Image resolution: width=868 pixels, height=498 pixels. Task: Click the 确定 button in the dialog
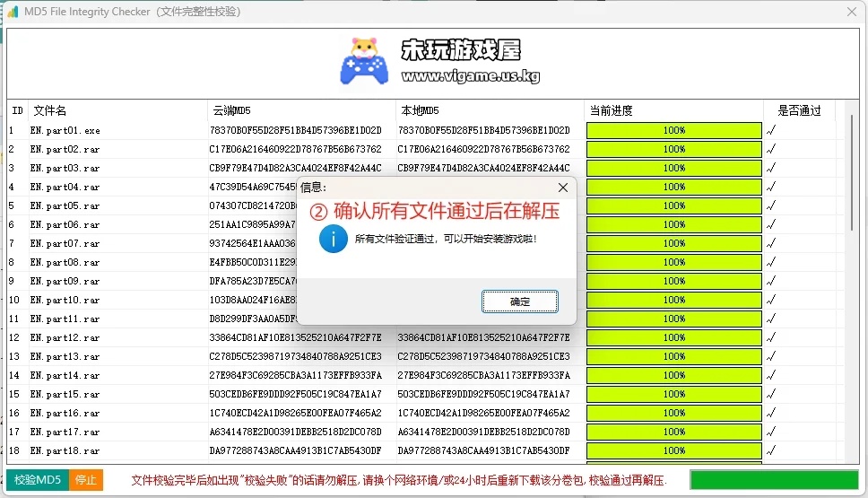point(520,301)
